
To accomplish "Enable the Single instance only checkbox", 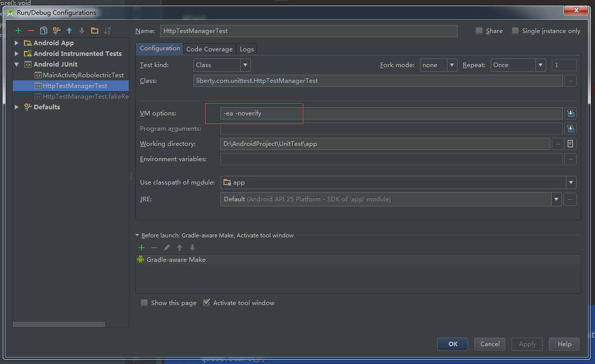I will 515,31.
